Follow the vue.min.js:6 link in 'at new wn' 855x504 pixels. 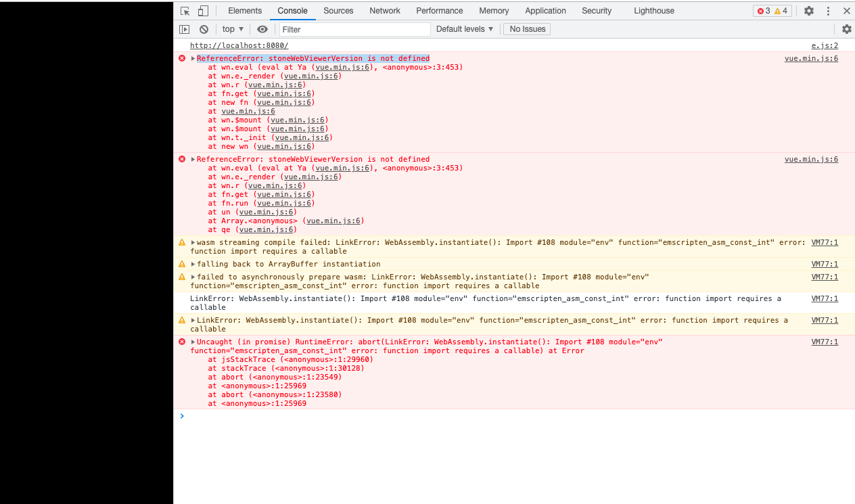pos(283,147)
